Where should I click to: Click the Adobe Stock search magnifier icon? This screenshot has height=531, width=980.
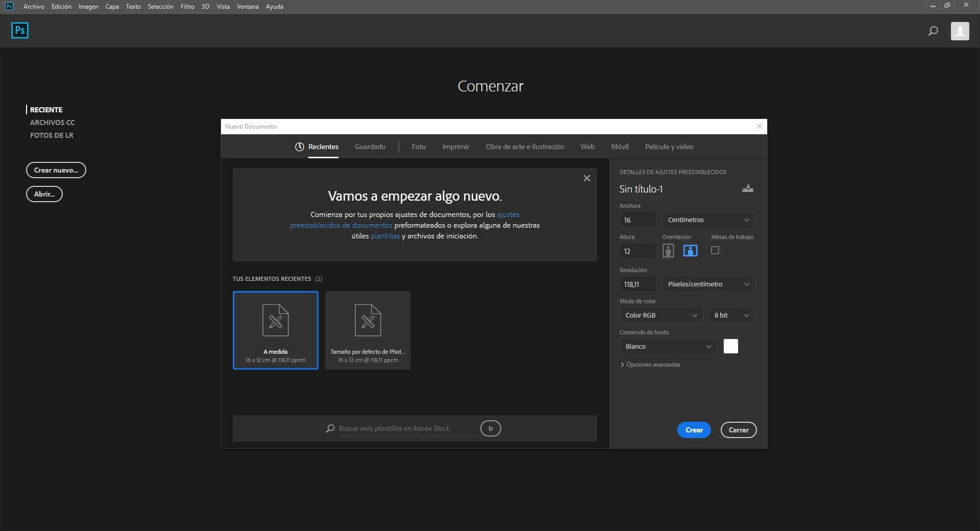point(330,428)
